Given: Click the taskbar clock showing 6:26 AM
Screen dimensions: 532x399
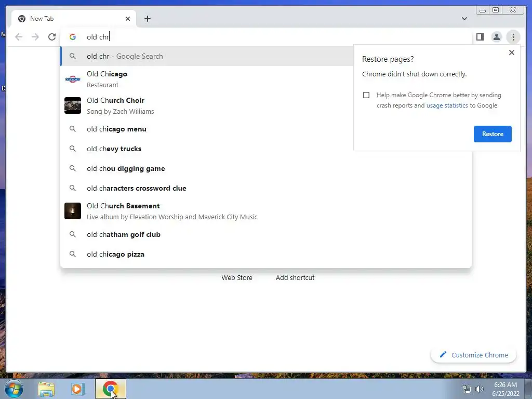Looking at the screenshot, I should tap(506, 389).
